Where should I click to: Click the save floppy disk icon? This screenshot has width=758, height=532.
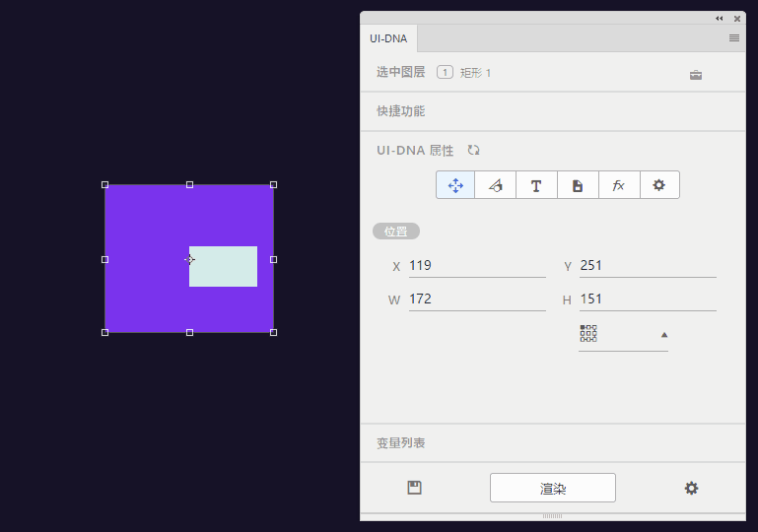(x=414, y=488)
